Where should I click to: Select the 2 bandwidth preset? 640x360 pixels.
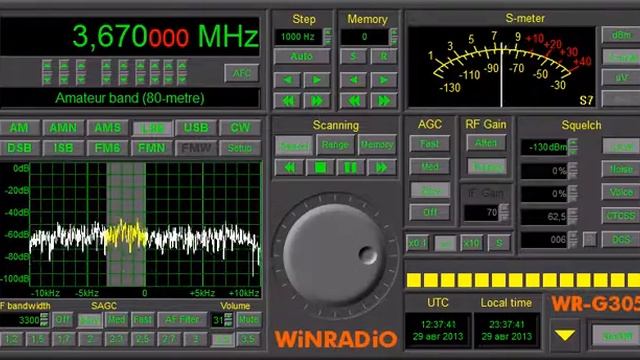[90, 339]
